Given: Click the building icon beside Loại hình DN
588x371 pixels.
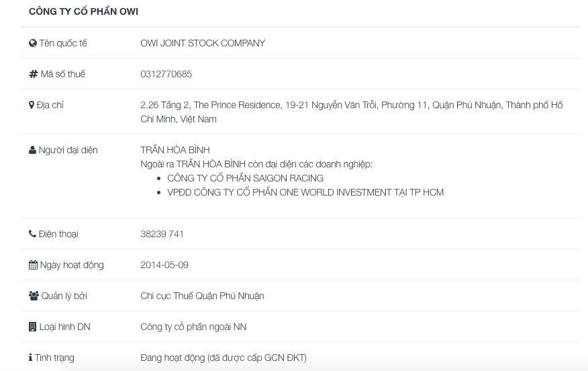Looking at the screenshot, I should tap(32, 327).
